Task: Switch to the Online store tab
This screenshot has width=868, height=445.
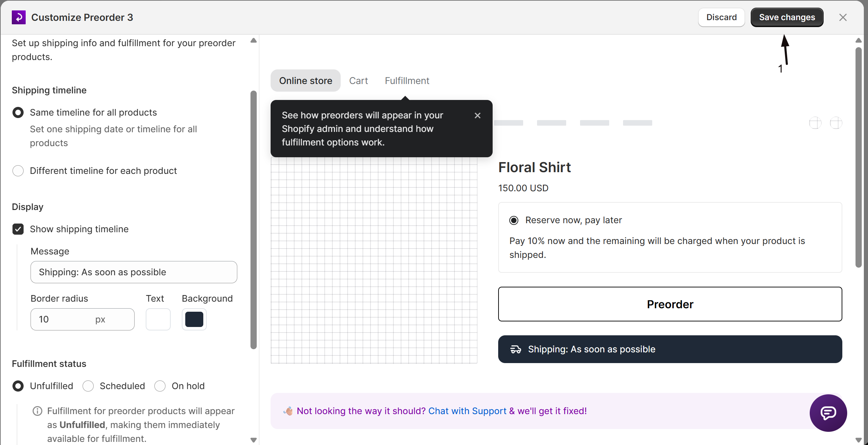Action: [x=306, y=81]
